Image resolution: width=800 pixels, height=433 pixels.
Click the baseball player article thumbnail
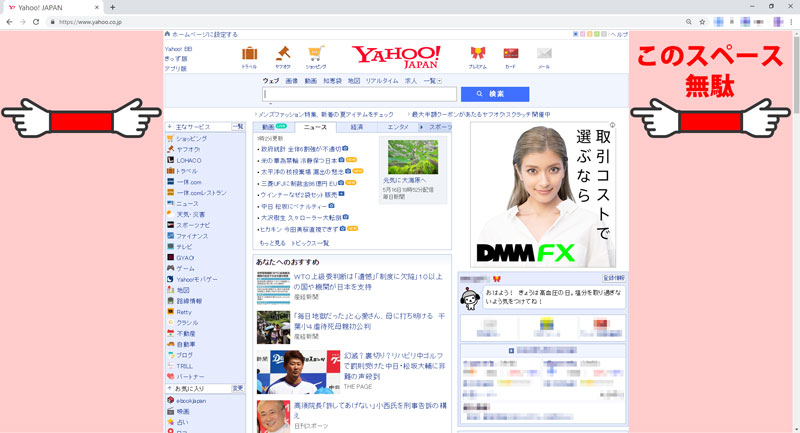298,372
